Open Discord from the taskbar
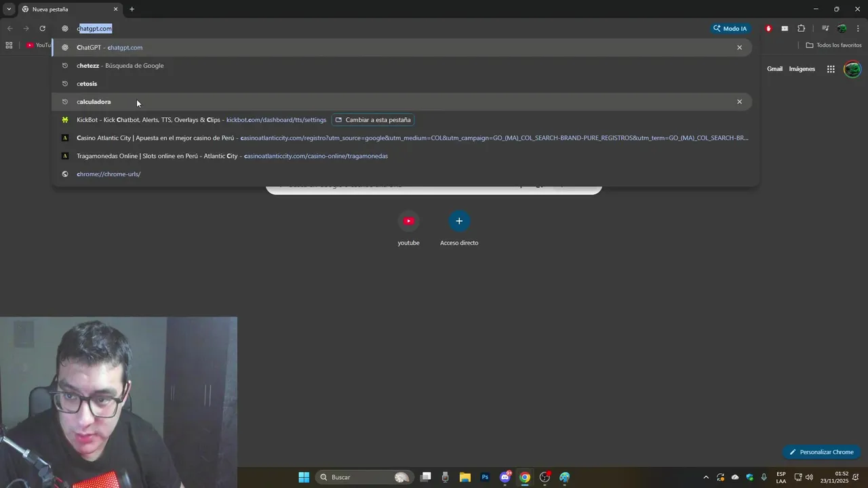This screenshot has width=868, height=488. [505, 477]
